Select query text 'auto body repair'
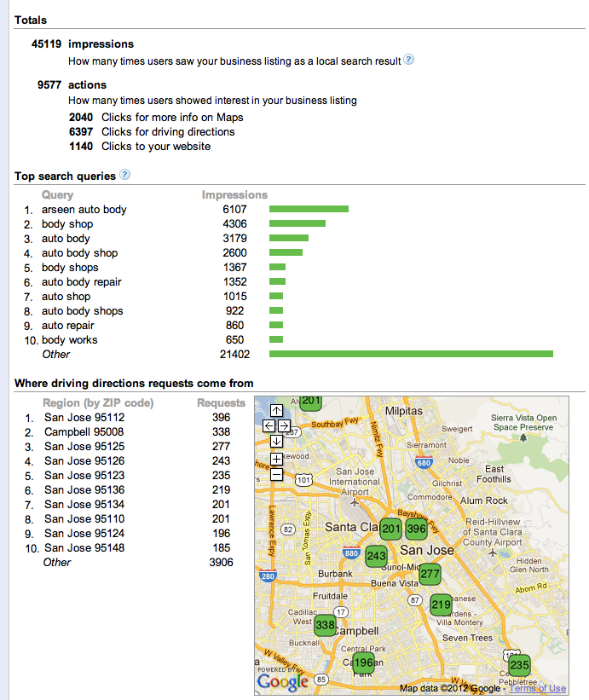 click(x=82, y=282)
